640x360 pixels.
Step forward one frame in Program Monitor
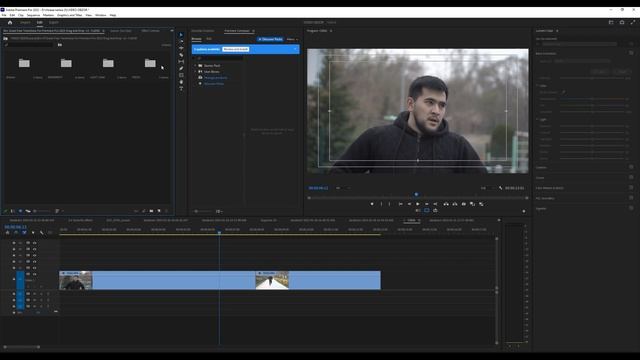(427, 204)
